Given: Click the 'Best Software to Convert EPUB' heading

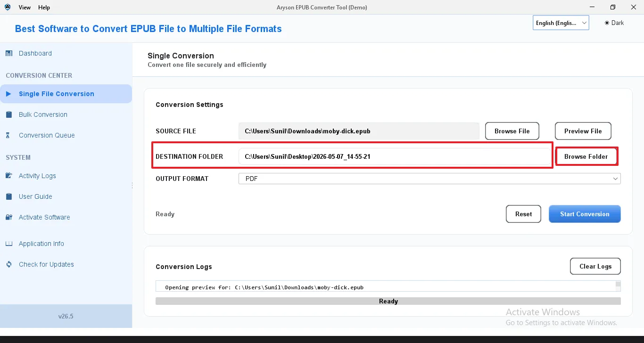Looking at the screenshot, I should (x=149, y=29).
